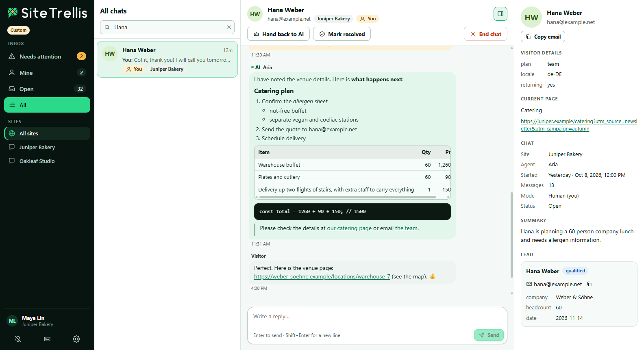Click the SiteTrellis logo
This screenshot has height=350, width=644.
coord(47,13)
